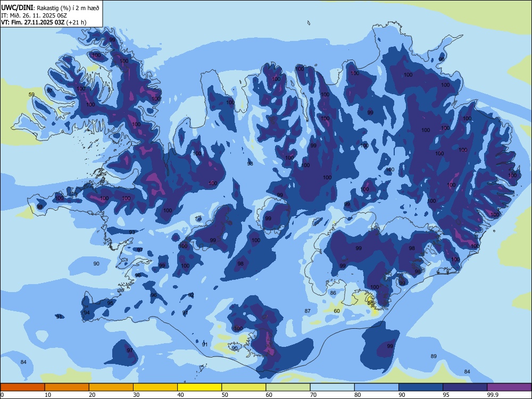Pick the 60–70 pale green legend swatch
This screenshot has width=532, height=399.
288,387
